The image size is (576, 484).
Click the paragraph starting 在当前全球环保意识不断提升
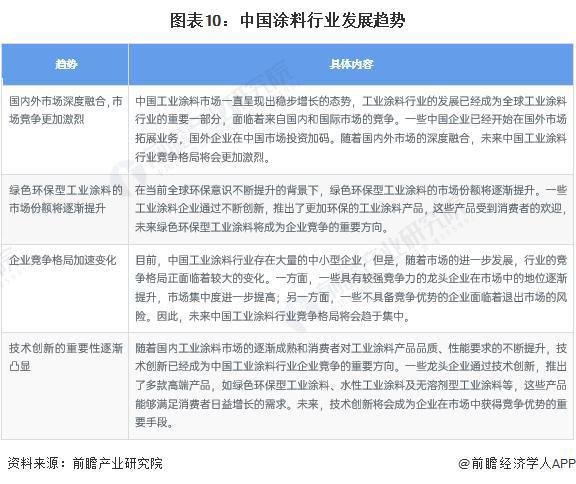(x=351, y=209)
